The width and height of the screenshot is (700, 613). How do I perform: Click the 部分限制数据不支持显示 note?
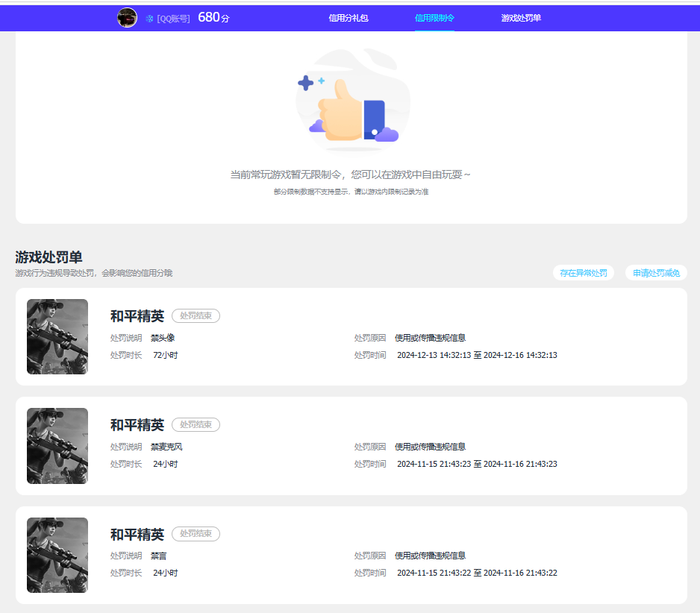(351, 192)
